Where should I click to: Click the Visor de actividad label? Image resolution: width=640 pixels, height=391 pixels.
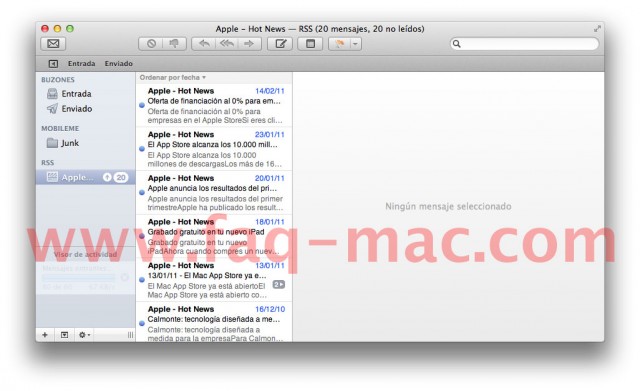pos(85,254)
